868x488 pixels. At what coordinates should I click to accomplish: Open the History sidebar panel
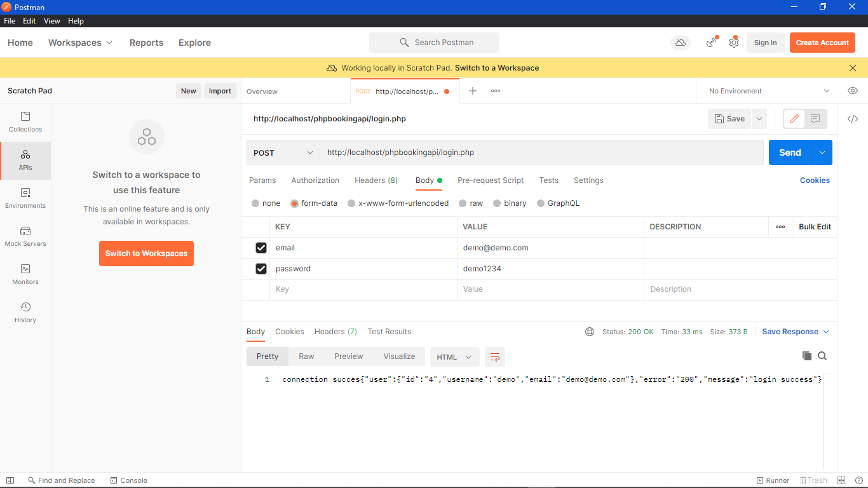pos(25,313)
